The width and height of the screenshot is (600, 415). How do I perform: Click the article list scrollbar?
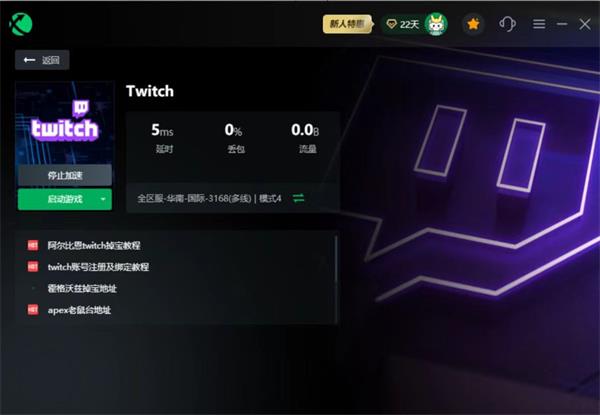click(336, 280)
